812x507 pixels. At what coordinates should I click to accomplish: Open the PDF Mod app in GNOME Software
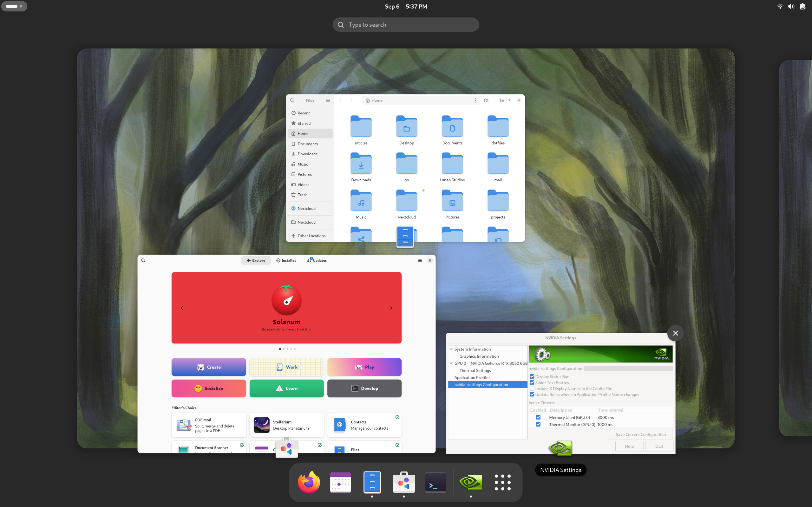coord(208,425)
